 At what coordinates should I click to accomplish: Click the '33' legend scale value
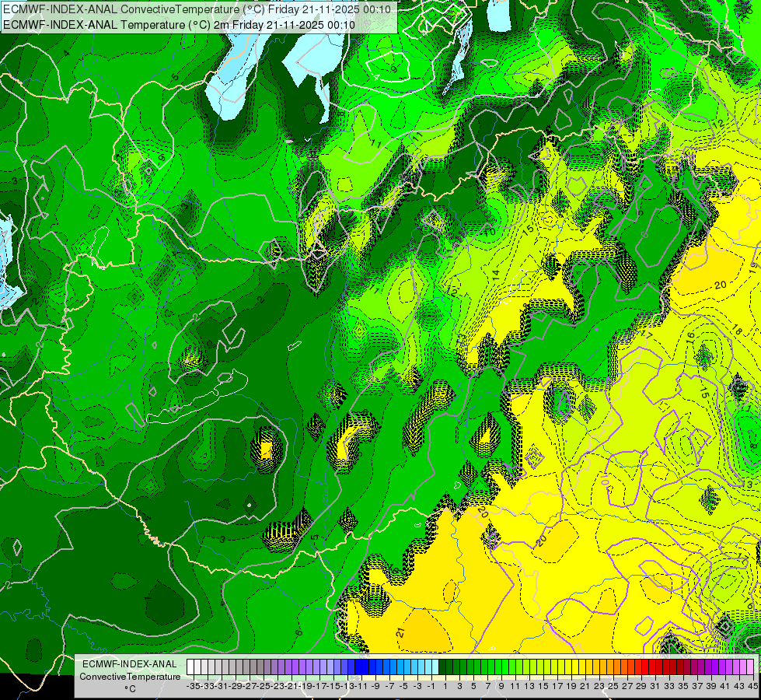669,686
